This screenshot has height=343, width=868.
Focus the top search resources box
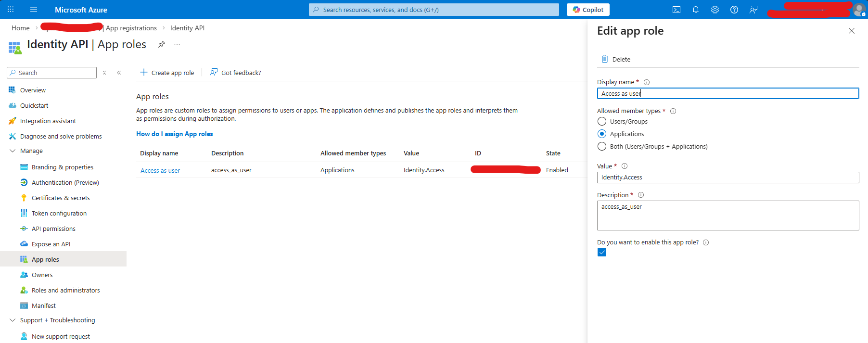(x=434, y=10)
